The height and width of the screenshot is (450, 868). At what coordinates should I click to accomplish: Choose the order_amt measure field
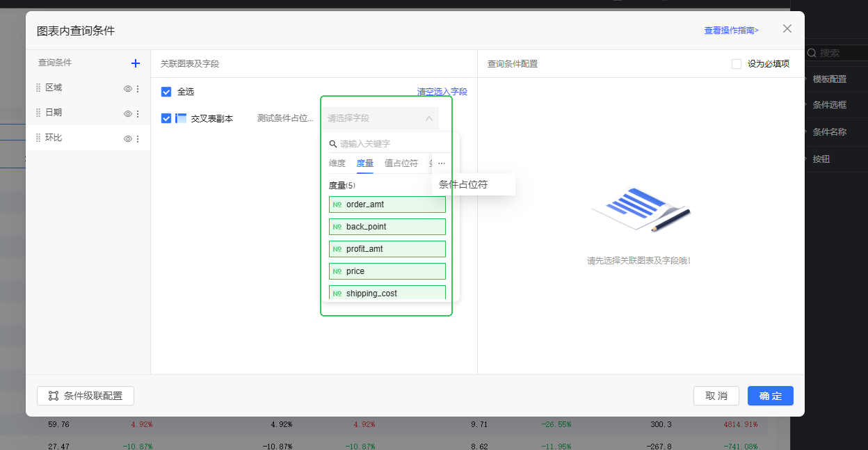[x=387, y=204]
